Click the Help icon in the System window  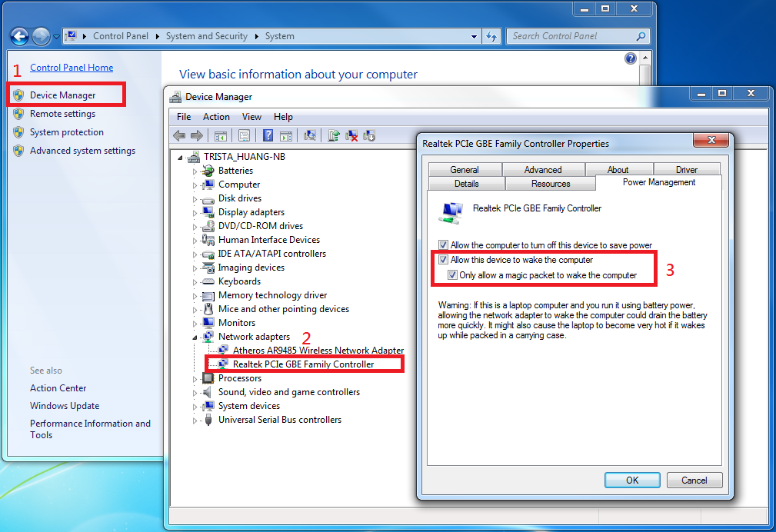point(630,59)
